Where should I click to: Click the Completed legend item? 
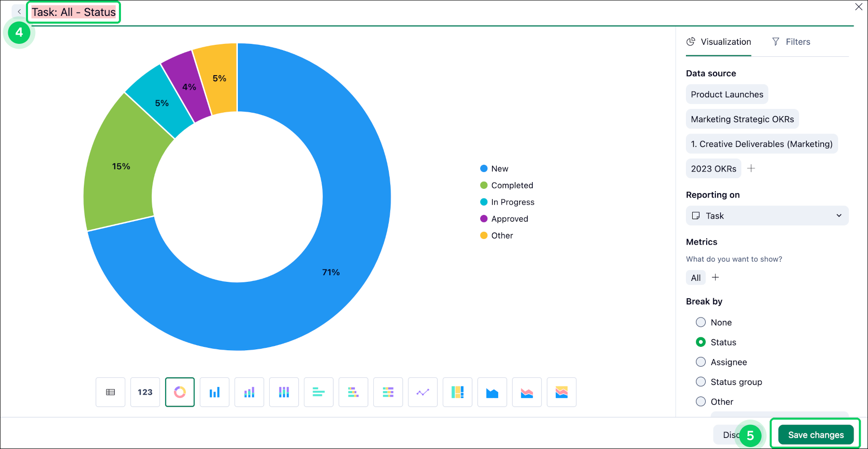pyautogui.click(x=512, y=185)
